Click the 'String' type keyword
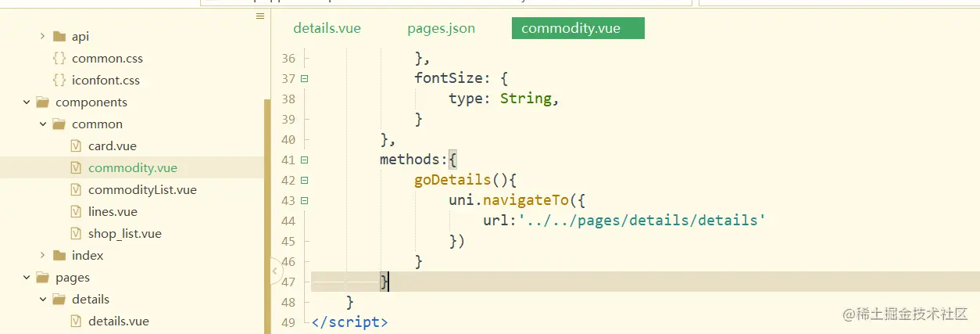 point(526,99)
